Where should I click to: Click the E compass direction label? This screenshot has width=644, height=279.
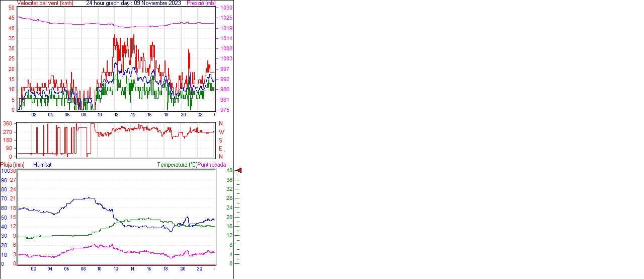221,149
